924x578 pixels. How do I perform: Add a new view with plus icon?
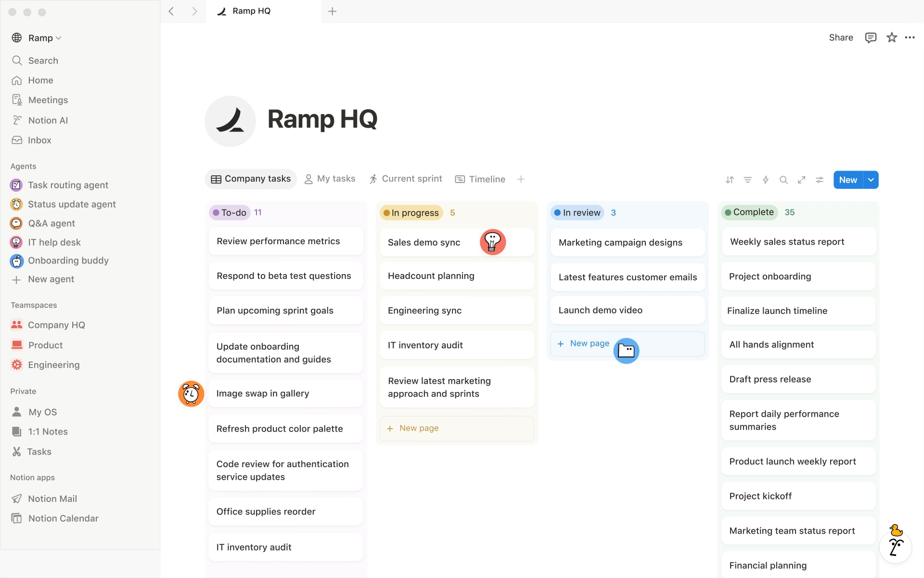tap(521, 179)
